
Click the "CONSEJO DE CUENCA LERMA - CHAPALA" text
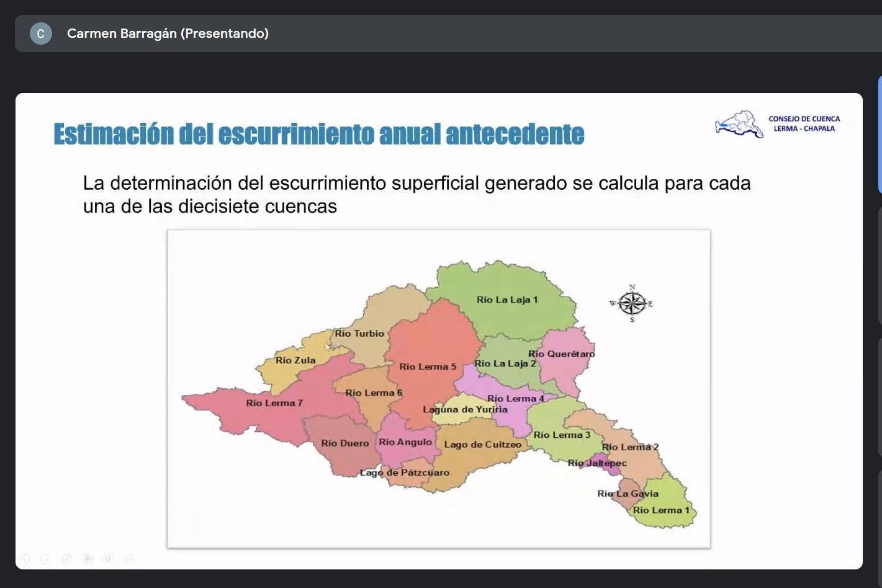coord(804,123)
